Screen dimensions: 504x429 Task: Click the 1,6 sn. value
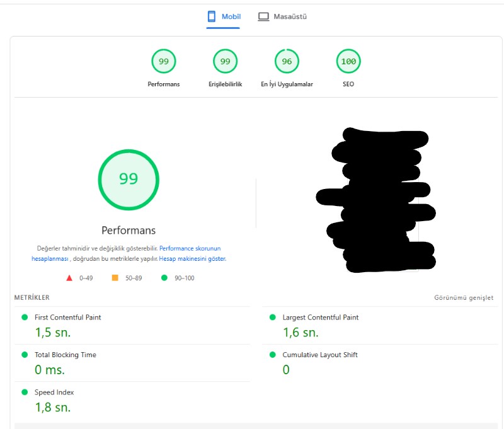(x=301, y=333)
